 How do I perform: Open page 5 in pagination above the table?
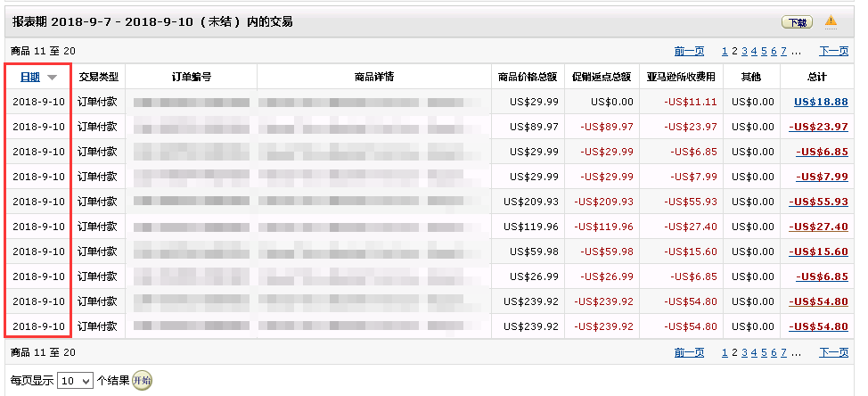764,51
